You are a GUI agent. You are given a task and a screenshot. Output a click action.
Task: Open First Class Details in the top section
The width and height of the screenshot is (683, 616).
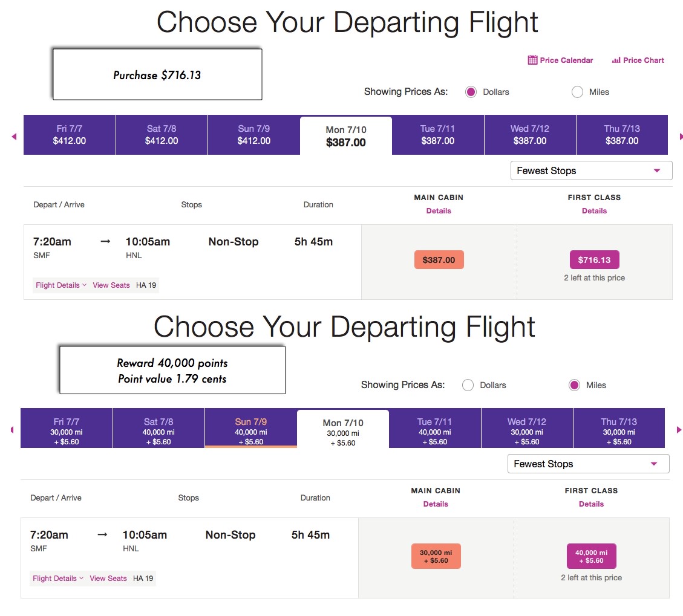[594, 211]
